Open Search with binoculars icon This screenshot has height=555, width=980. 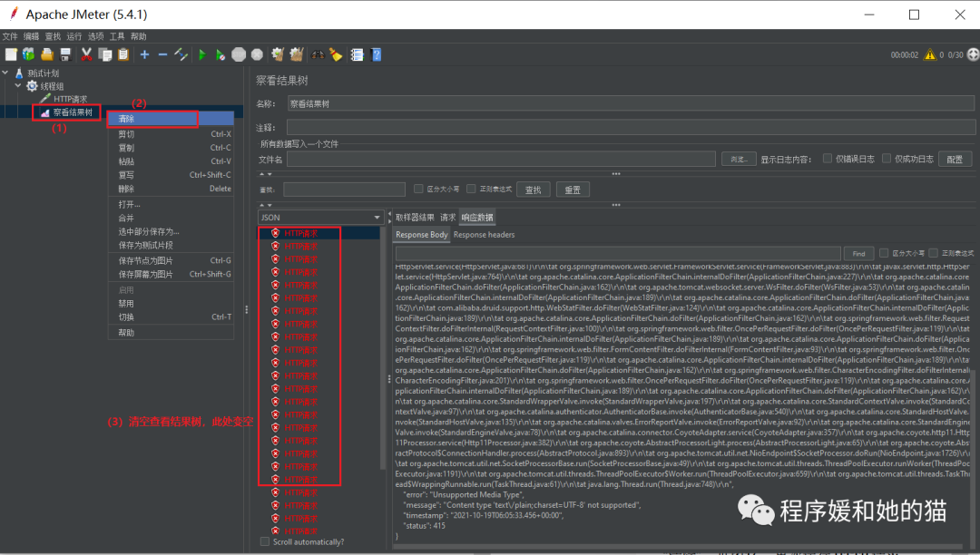coord(318,55)
